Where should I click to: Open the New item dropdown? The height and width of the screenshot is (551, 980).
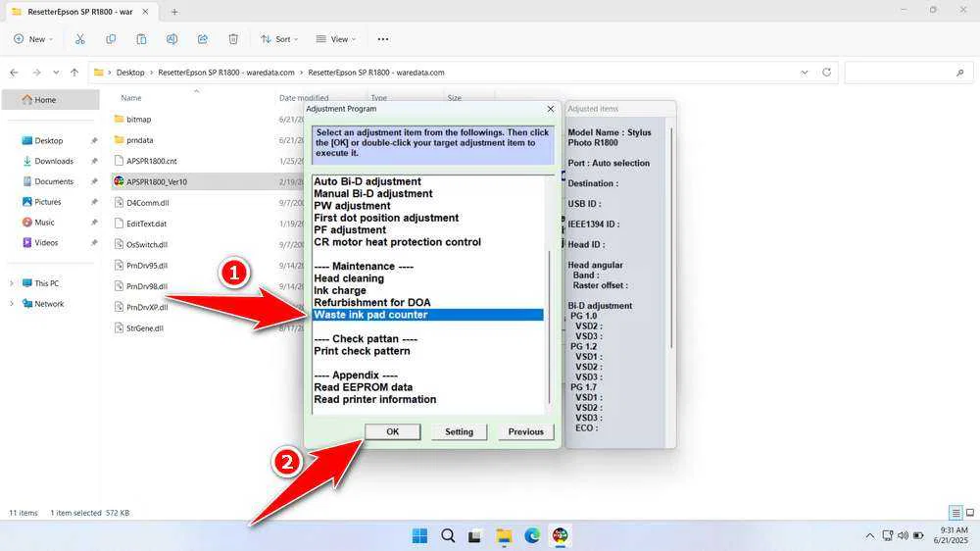[x=32, y=39]
